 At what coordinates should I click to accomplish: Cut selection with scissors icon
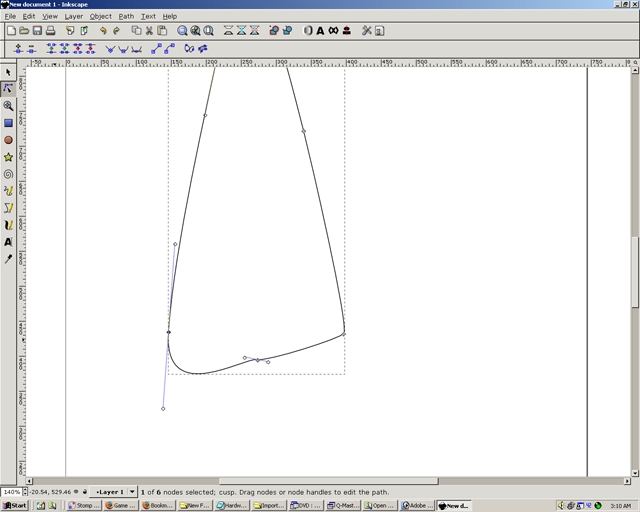[149, 31]
